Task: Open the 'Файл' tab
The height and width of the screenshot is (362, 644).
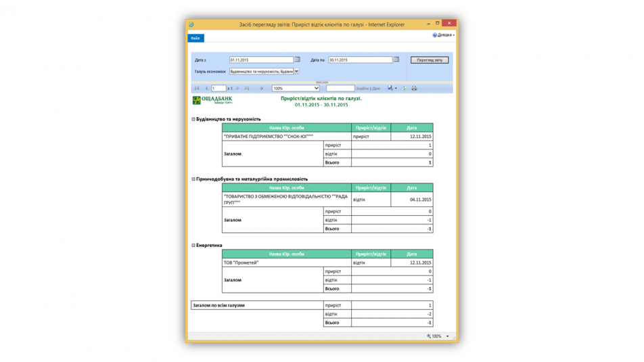Action: 195,39
